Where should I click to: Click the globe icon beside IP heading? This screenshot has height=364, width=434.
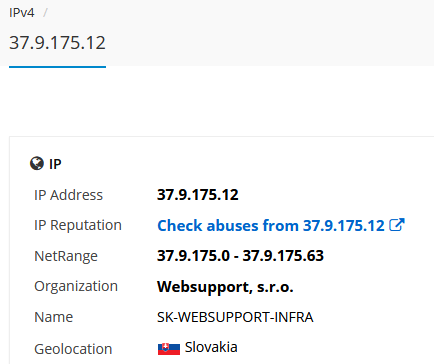(x=37, y=163)
